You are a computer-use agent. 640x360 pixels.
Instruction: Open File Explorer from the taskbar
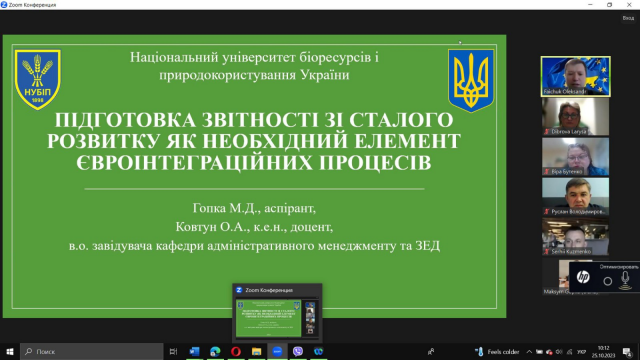(x=256, y=351)
